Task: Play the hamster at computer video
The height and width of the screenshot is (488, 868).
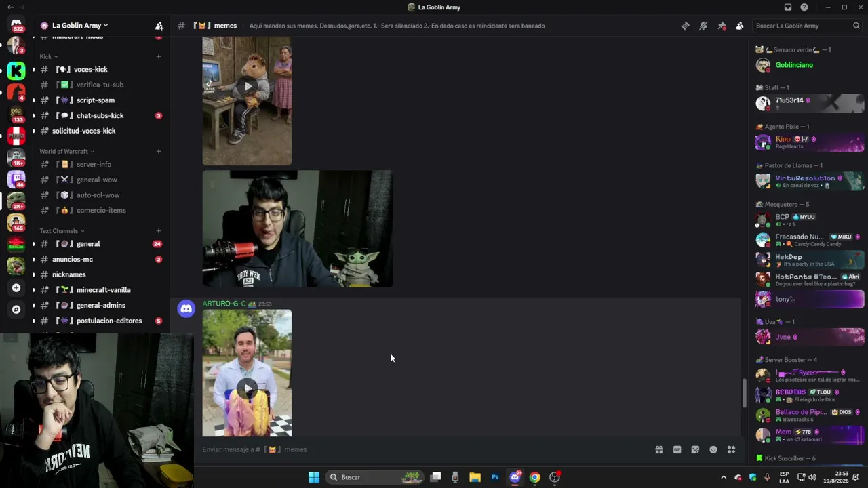Action: tap(248, 86)
